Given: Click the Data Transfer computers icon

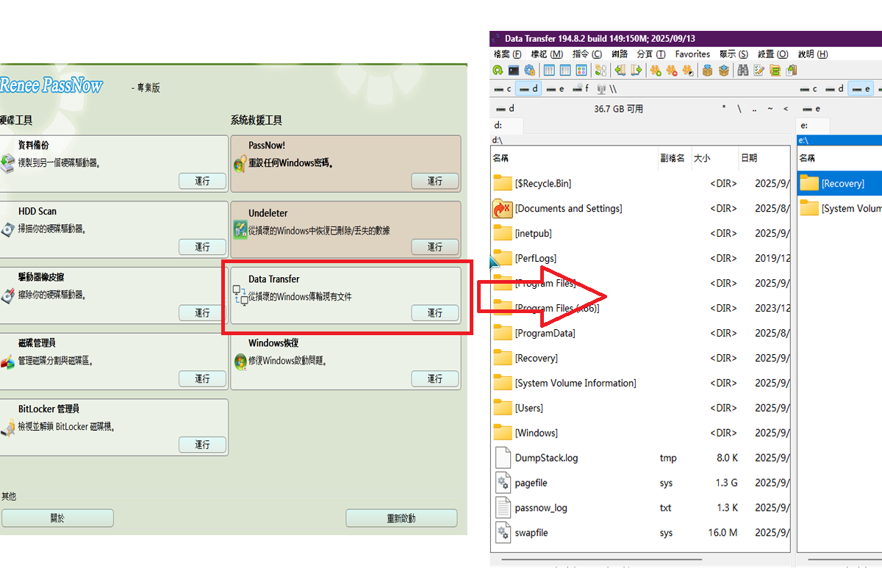Looking at the screenshot, I should coord(240,295).
